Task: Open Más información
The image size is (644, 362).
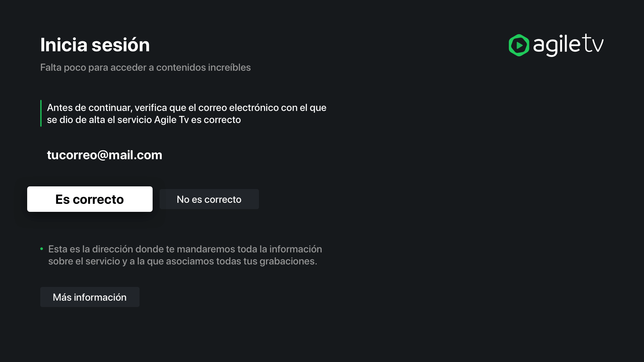Action: coord(90,297)
